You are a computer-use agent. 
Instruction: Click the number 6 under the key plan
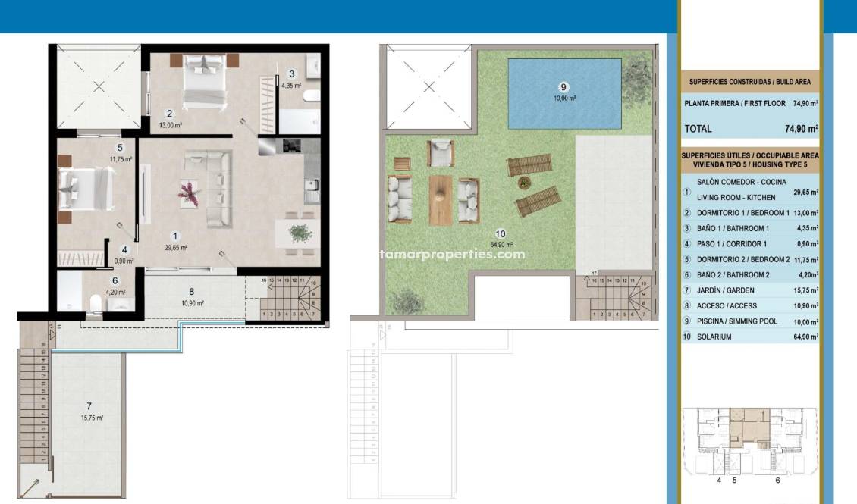[777, 481]
